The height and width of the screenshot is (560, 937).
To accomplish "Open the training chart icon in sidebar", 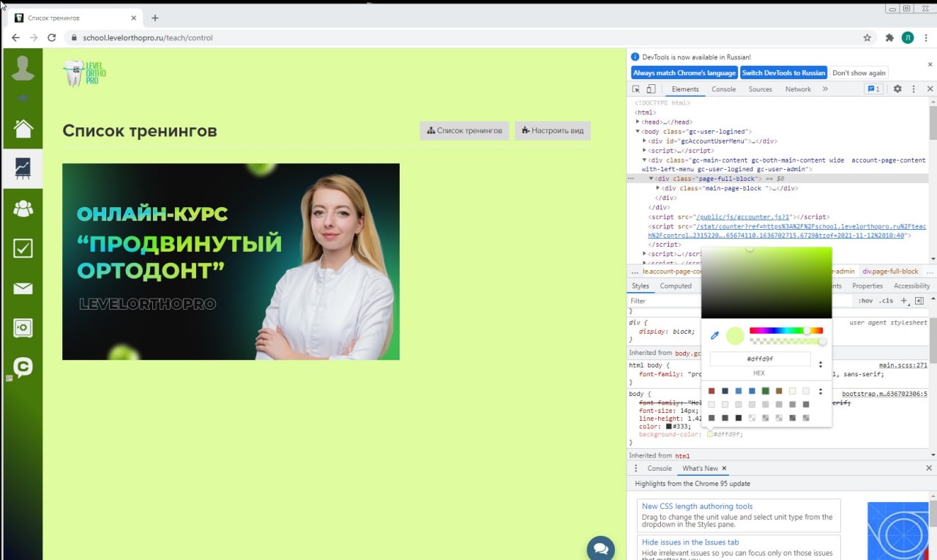I will coord(23,168).
